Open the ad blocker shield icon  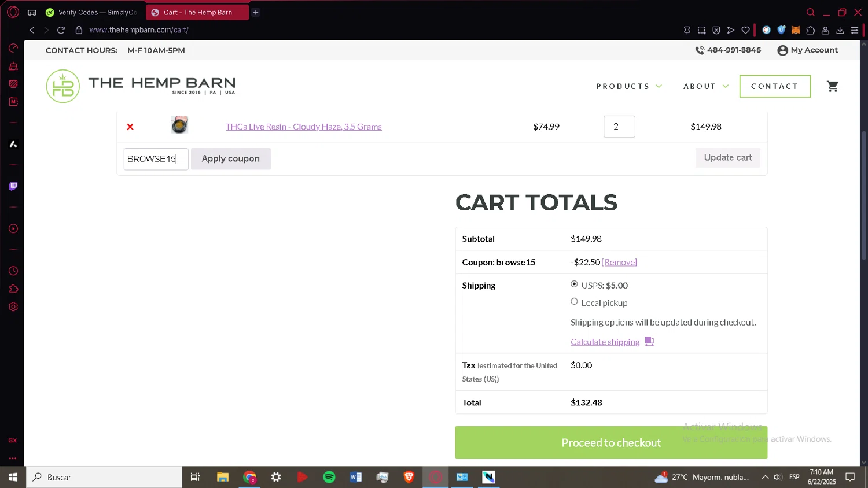pyautogui.click(x=716, y=30)
